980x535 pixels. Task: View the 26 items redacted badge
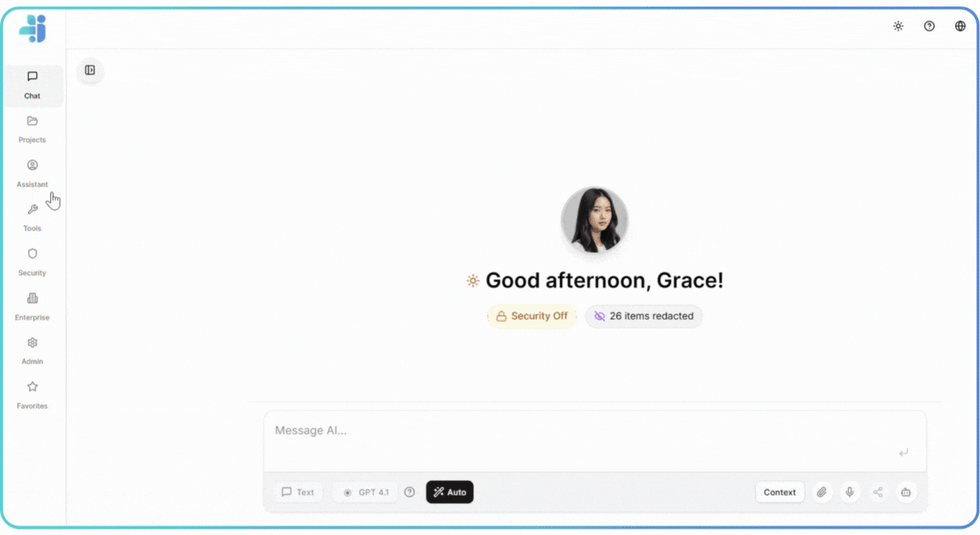[x=643, y=316]
